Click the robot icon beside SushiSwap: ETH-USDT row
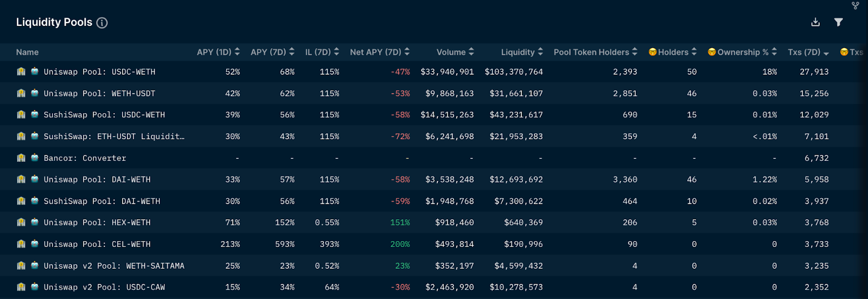 pos(35,136)
